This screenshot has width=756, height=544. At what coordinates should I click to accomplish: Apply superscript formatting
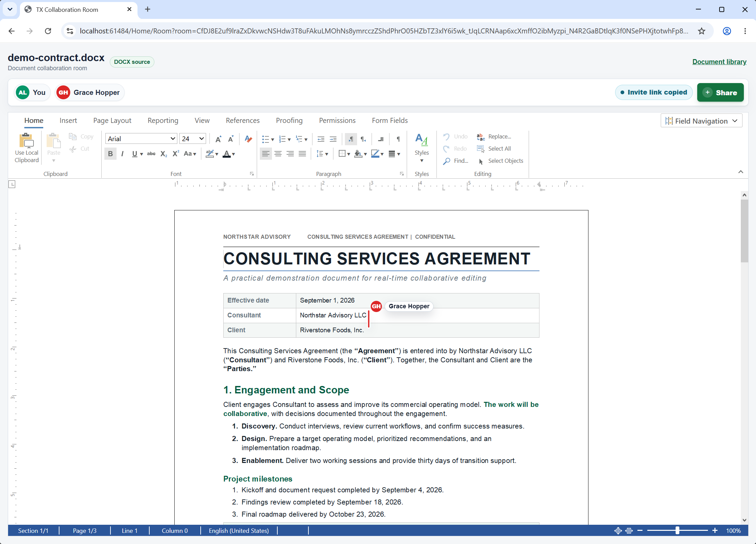click(176, 154)
